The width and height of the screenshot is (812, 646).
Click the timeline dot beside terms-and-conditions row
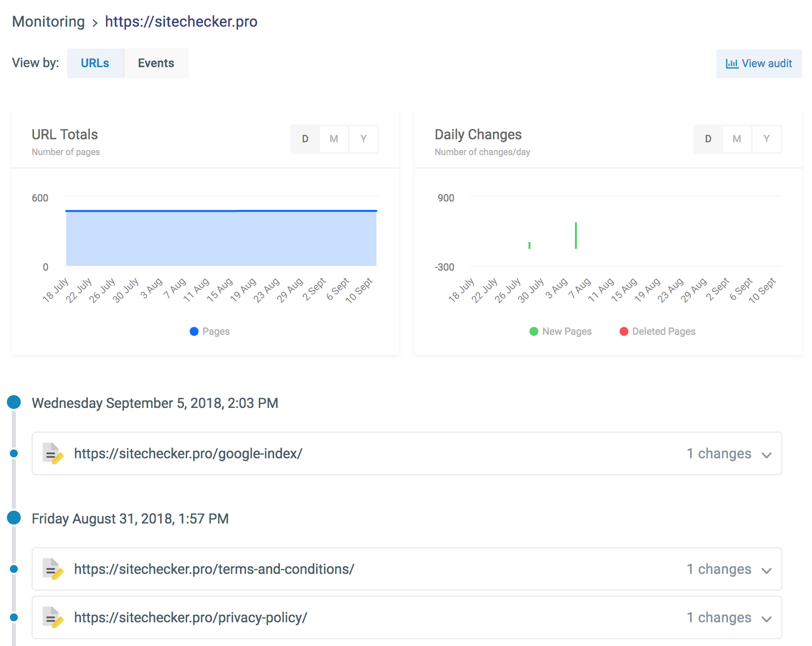click(14, 569)
